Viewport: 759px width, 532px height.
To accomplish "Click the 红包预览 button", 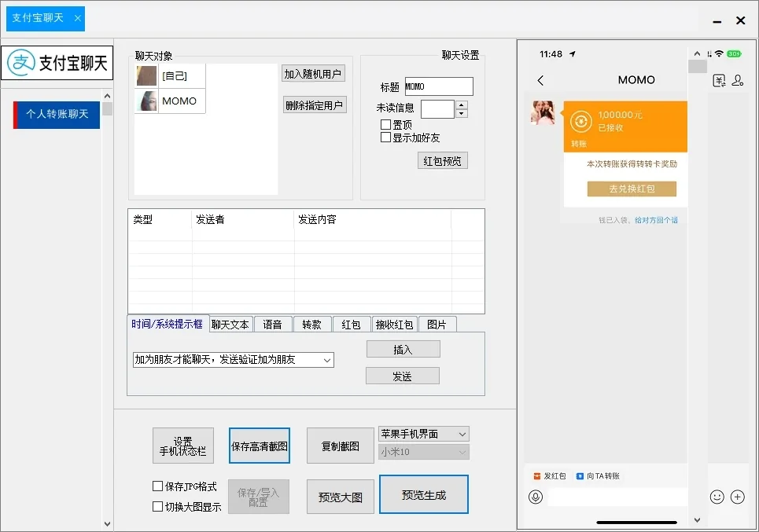I will [x=443, y=160].
